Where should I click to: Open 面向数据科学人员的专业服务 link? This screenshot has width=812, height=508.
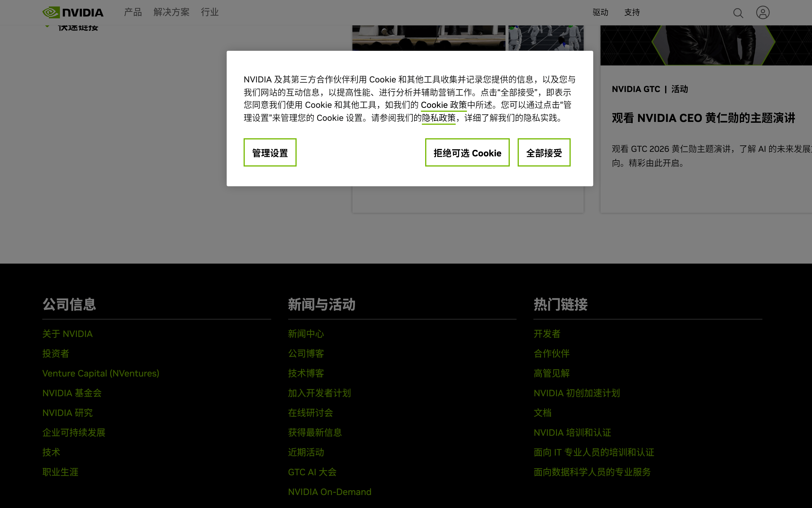(x=592, y=472)
